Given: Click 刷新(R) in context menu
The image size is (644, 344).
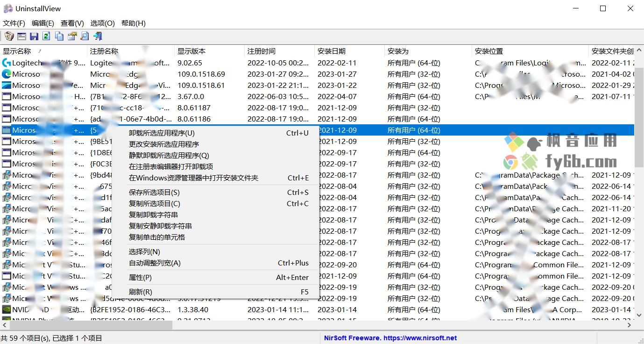Looking at the screenshot, I should (215, 292).
